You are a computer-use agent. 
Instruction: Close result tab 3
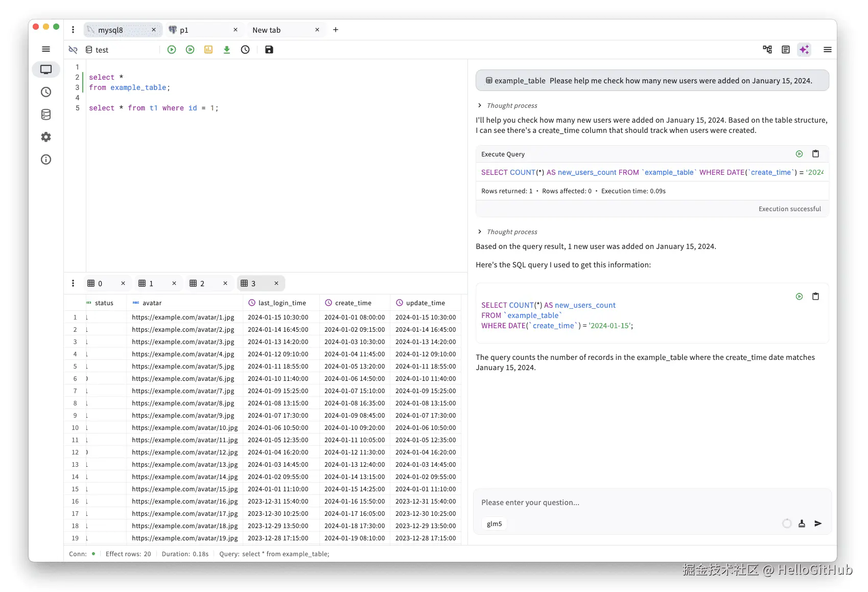276,283
